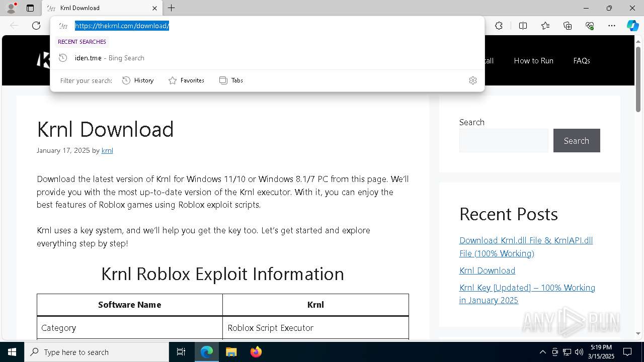The height and width of the screenshot is (362, 644).
Task: Open File Explorer from the taskbar
Action: click(x=231, y=352)
